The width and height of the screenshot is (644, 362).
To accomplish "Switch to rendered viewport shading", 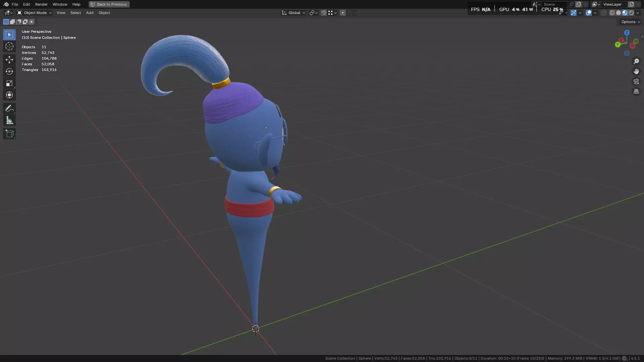I will pos(631,13).
